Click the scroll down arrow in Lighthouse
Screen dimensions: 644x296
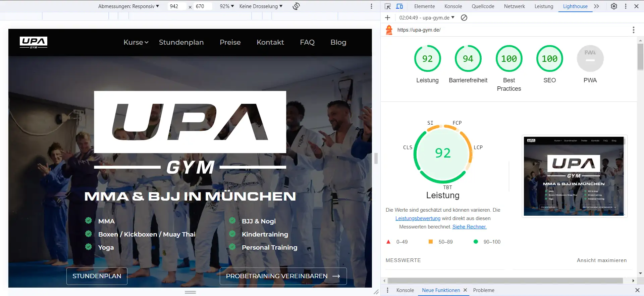point(640,273)
